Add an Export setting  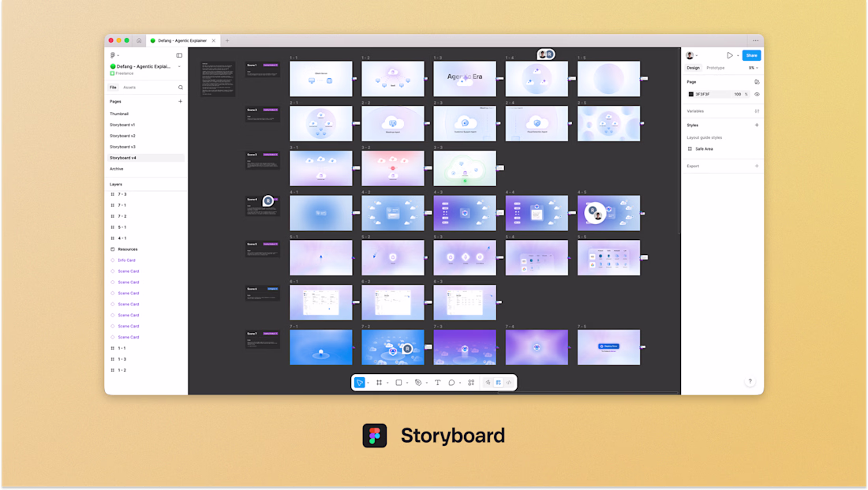click(x=757, y=166)
